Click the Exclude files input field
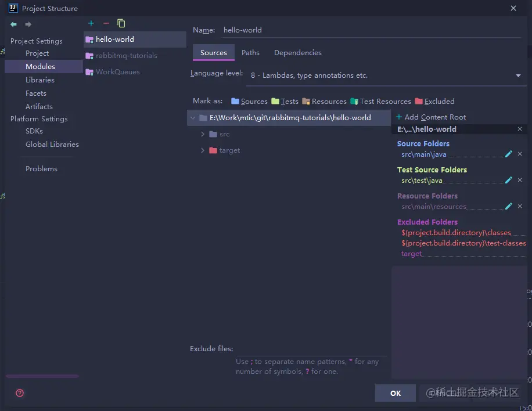Viewport: 532px width, 411px height. coord(311,349)
